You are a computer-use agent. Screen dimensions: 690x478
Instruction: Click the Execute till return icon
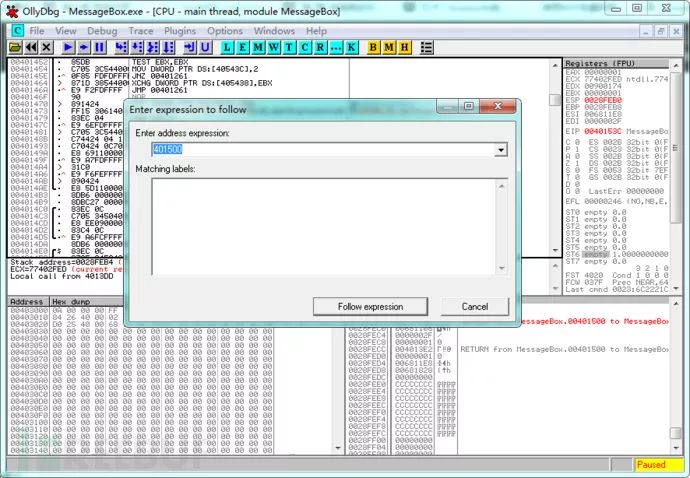coord(190,47)
